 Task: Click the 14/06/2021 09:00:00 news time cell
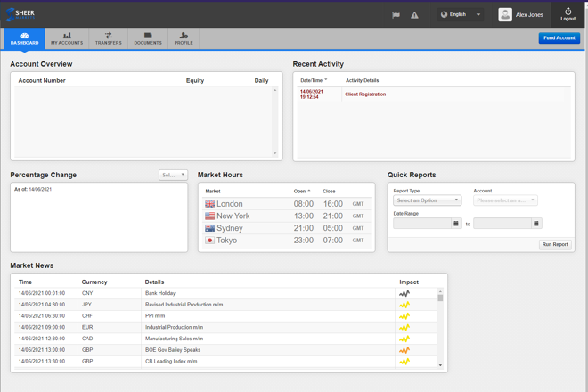coord(42,328)
